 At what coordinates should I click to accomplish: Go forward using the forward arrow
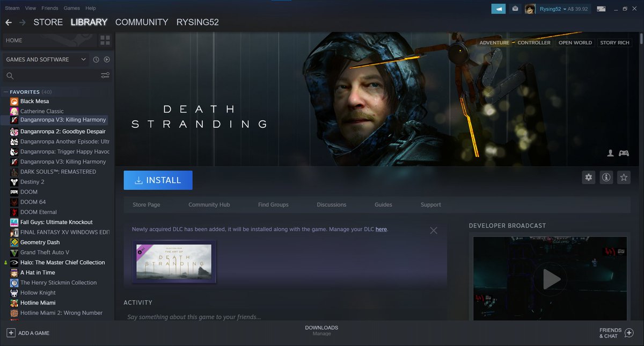click(22, 23)
